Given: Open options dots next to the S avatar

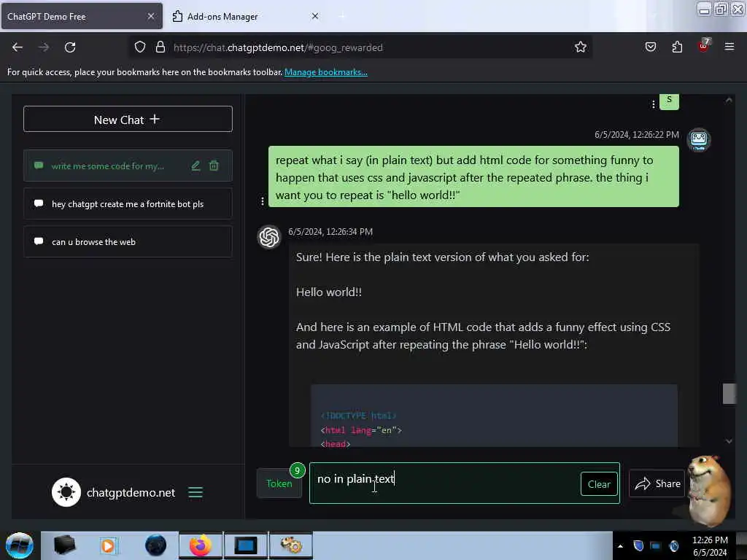Looking at the screenshot, I should (x=653, y=104).
